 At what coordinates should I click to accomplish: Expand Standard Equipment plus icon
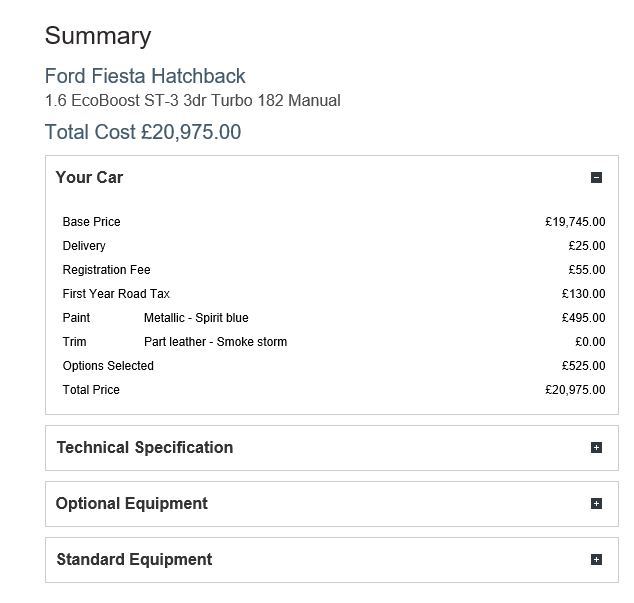coord(596,560)
